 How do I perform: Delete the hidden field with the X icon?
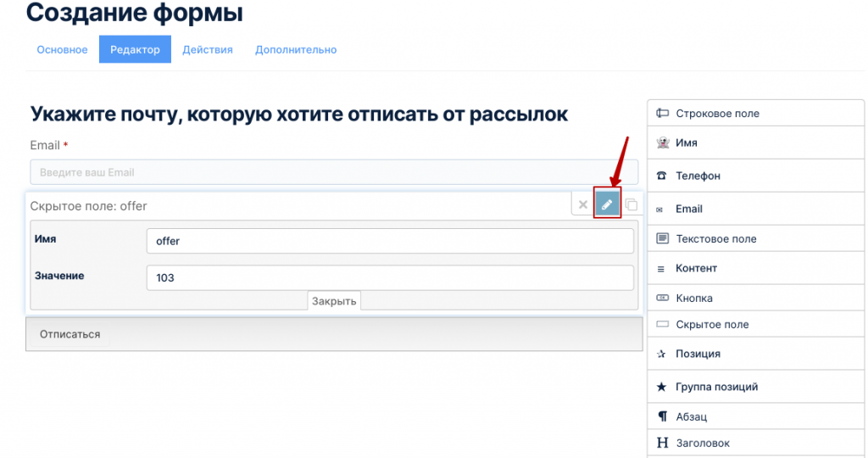[x=583, y=204]
